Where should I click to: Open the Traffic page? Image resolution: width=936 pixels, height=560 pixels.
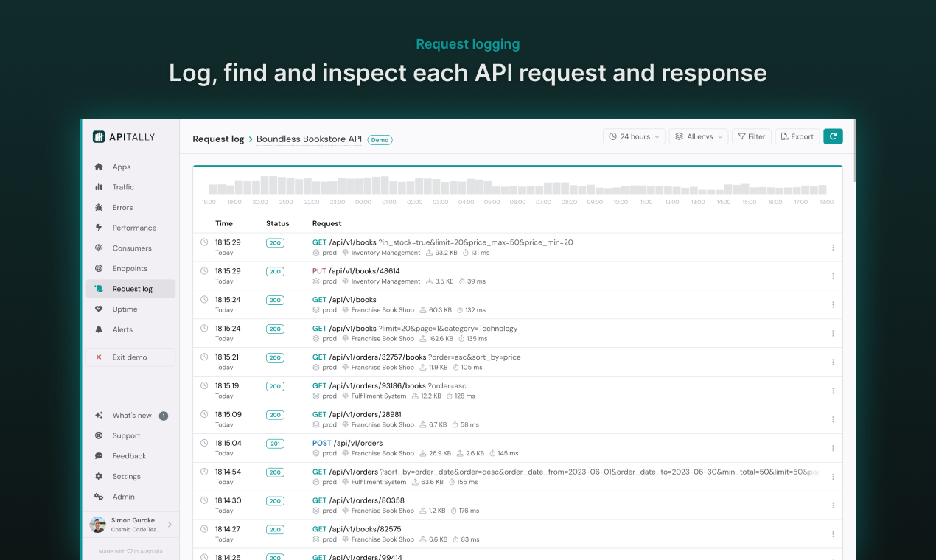130,187
